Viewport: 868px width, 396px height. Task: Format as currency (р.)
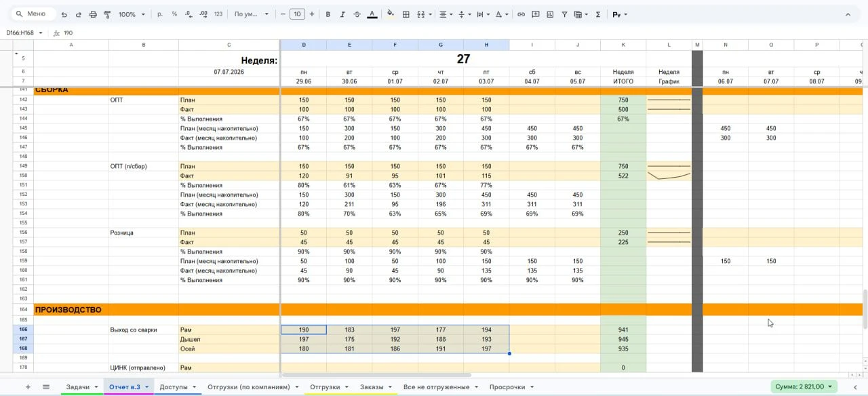tap(160, 14)
